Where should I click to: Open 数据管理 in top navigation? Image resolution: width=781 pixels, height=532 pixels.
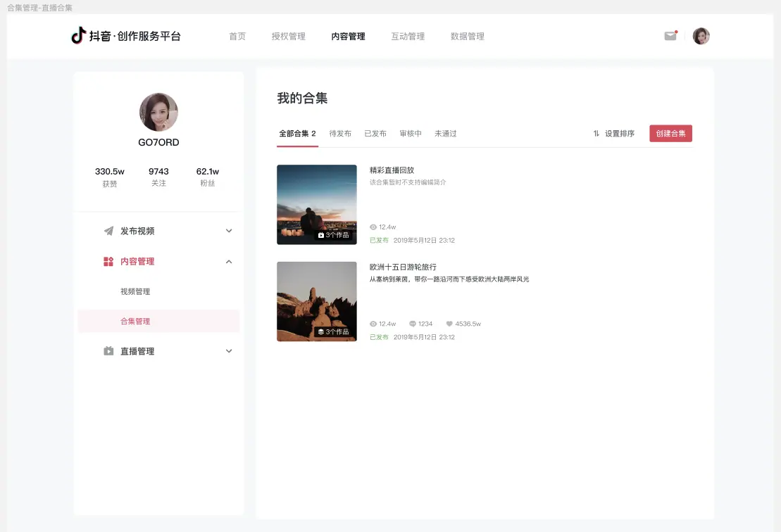(x=467, y=37)
